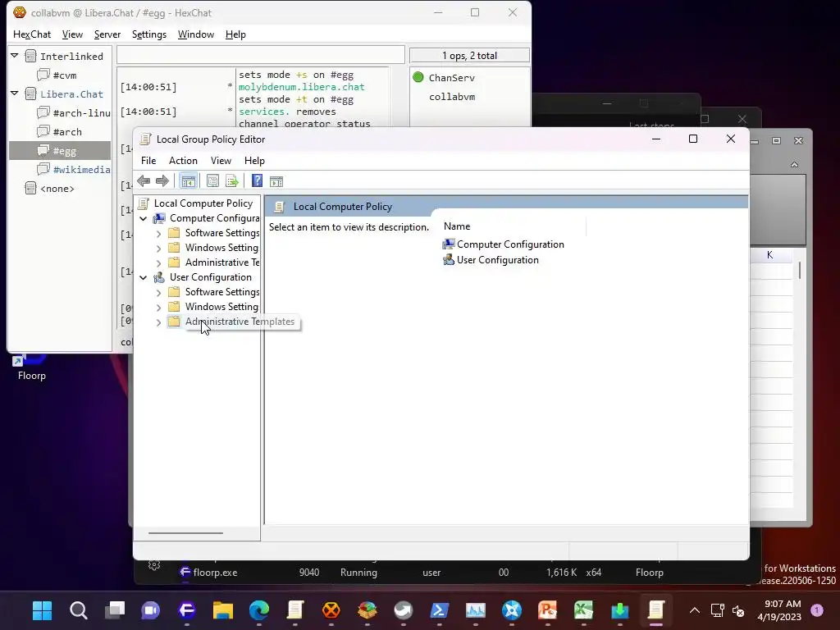
Task: Click the Back arrow in Group Policy toolbar
Action: pos(144,181)
